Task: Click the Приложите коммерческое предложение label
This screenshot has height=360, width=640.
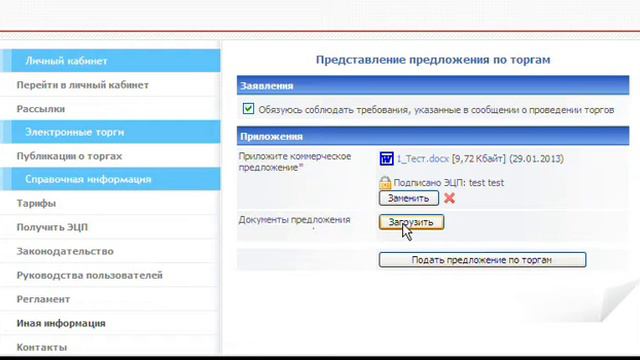Action: pyautogui.click(x=295, y=162)
